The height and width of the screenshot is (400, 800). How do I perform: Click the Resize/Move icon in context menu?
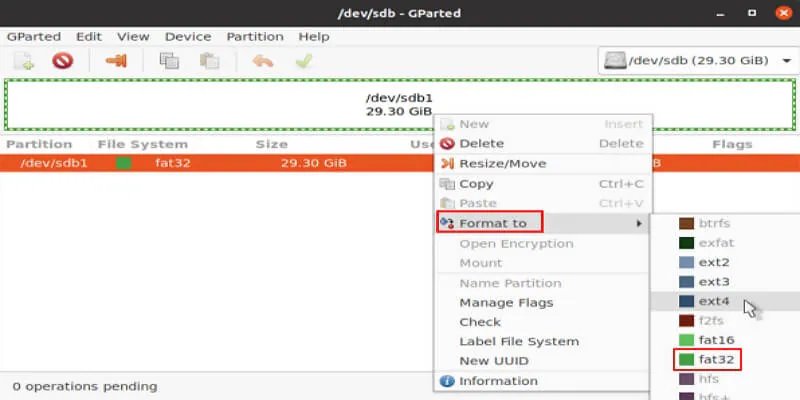(x=447, y=164)
